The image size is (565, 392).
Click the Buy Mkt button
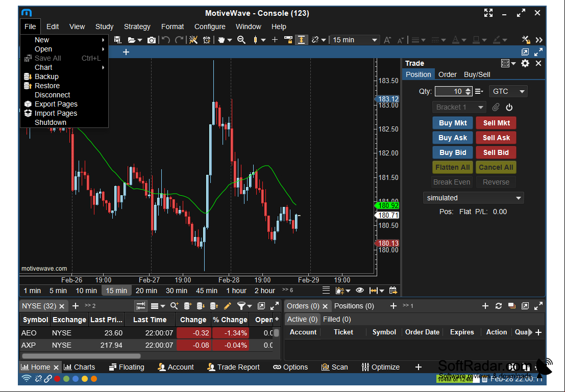pyautogui.click(x=453, y=123)
